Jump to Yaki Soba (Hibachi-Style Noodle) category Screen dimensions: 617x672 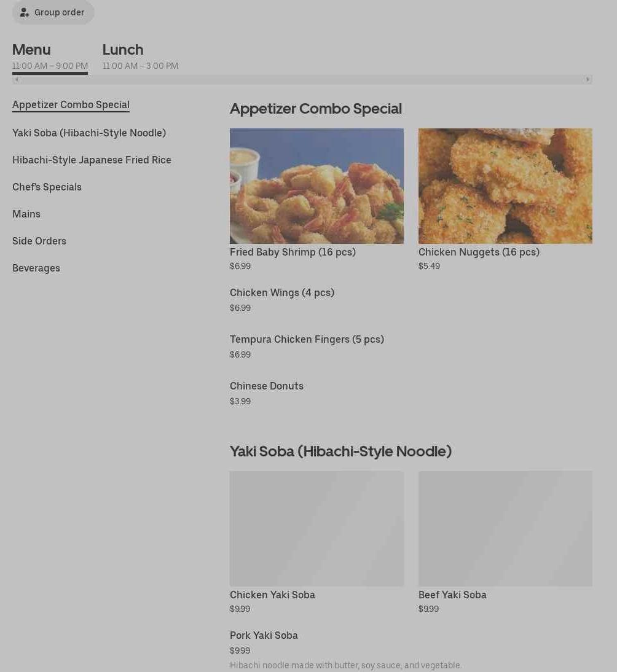89,133
